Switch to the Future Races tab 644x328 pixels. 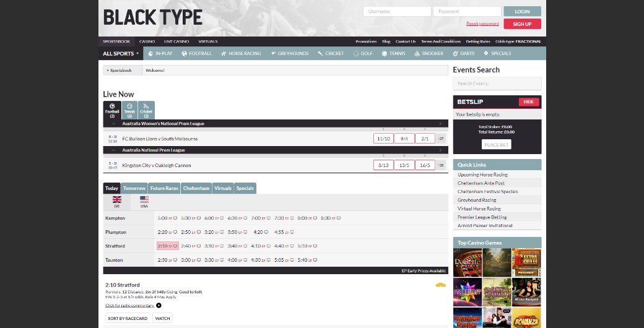click(164, 188)
